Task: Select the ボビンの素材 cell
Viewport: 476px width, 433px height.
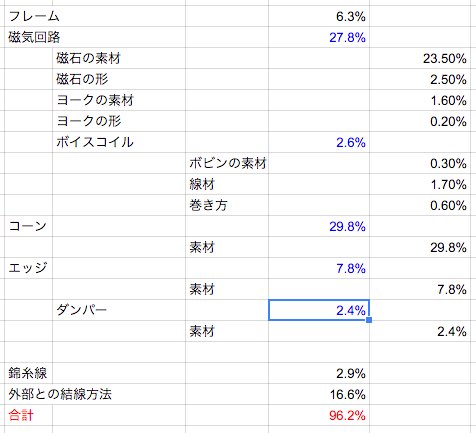Action: tap(227, 163)
